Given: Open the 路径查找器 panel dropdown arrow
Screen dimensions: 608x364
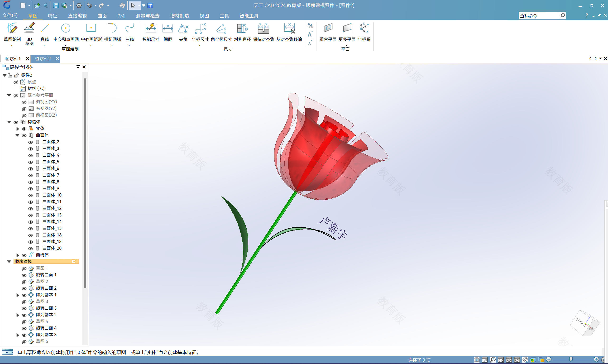Looking at the screenshot, I should pyautogui.click(x=78, y=67).
